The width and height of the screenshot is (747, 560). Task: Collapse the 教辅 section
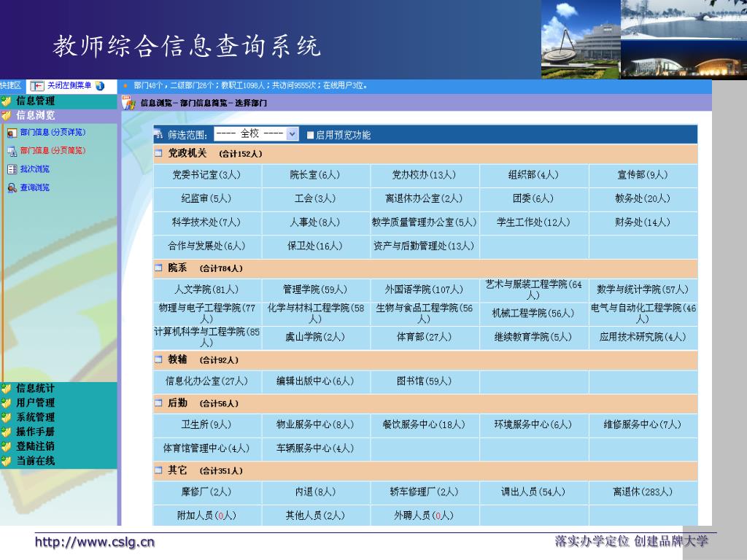point(158,359)
